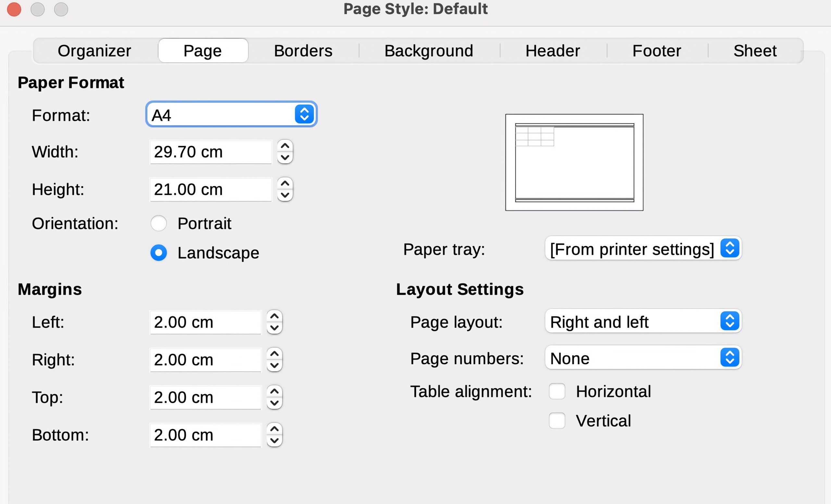Click the Left margin field
Image resolution: width=831 pixels, height=504 pixels.
(x=205, y=322)
